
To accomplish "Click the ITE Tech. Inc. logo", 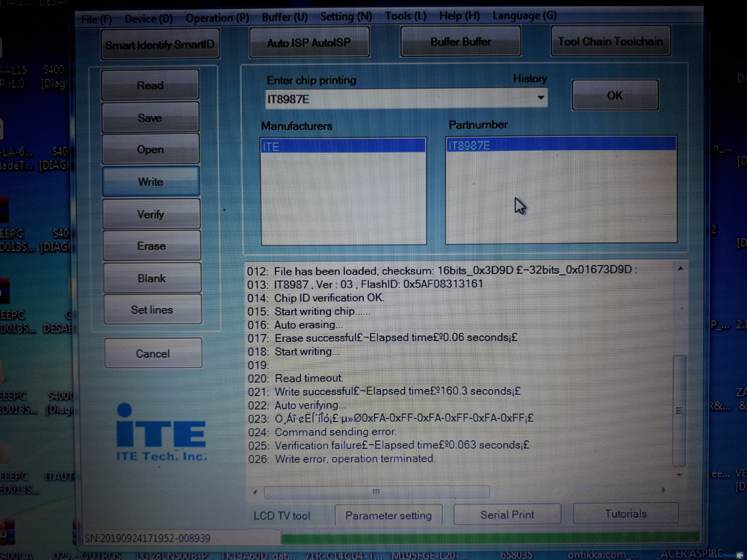I will click(x=161, y=432).
